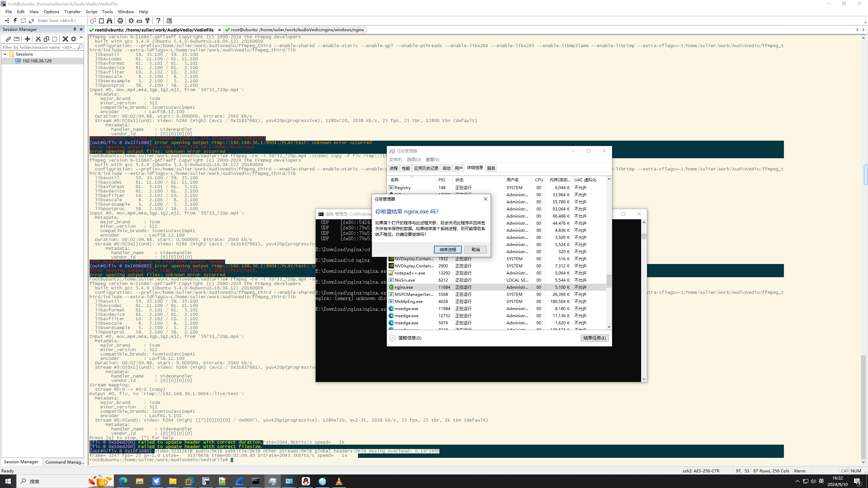Click 取消 to cancel ending nginx.exe
868x488 pixels.
coord(475,249)
